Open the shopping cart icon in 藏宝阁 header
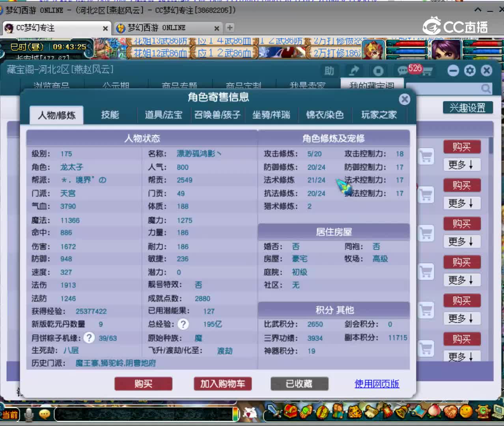The height and width of the screenshot is (426, 504). 428,71
